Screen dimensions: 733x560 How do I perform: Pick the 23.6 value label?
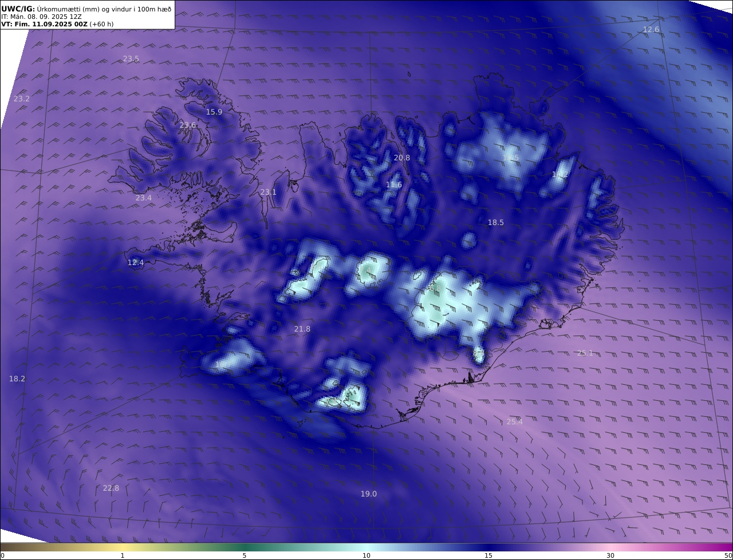(188, 125)
